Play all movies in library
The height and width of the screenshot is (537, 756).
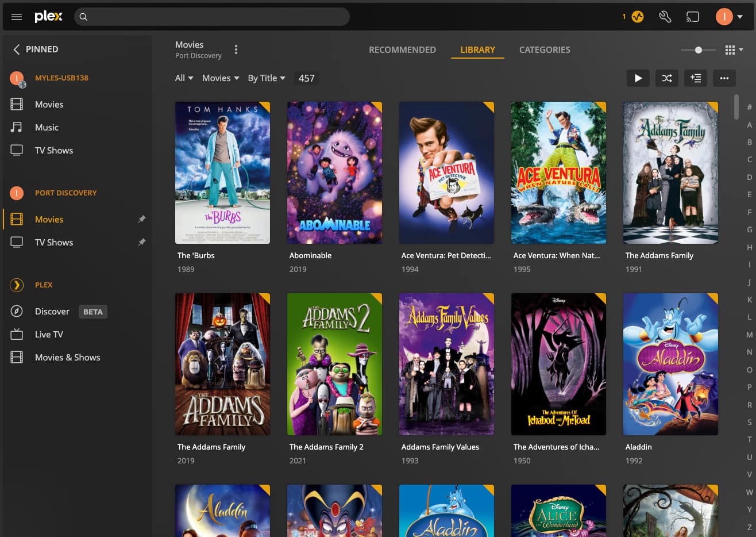point(638,78)
